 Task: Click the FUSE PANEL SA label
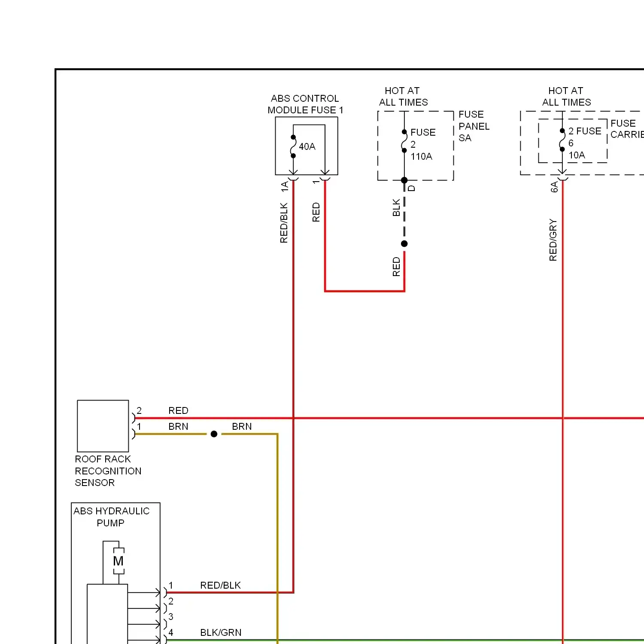pos(474,126)
